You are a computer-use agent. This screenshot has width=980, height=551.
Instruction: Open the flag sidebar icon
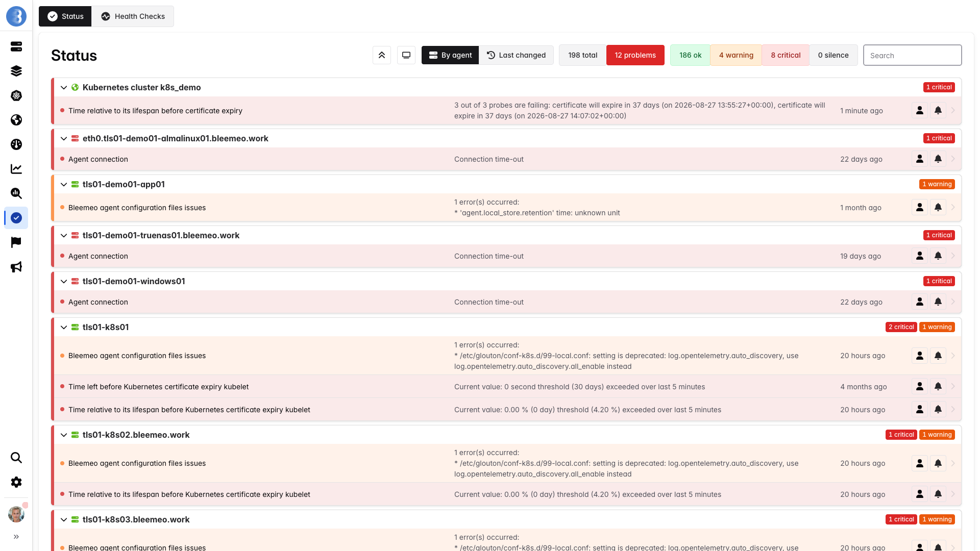point(16,242)
